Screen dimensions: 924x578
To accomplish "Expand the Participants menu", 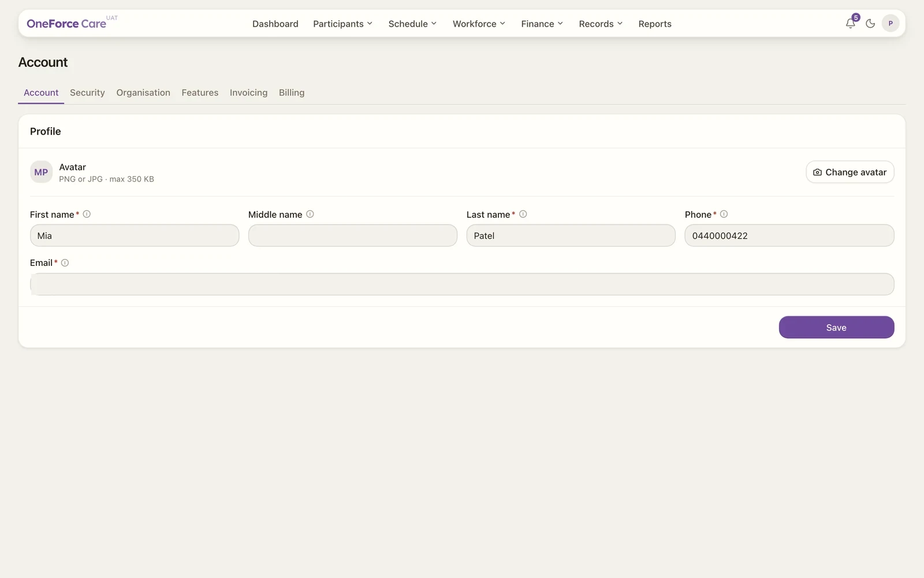I will tap(342, 24).
